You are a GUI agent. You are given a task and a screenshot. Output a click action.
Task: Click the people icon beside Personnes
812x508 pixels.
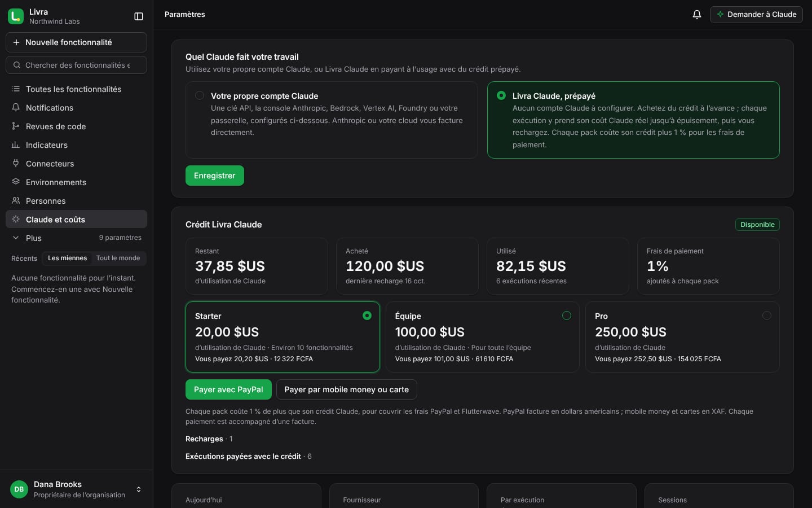pyautogui.click(x=16, y=201)
